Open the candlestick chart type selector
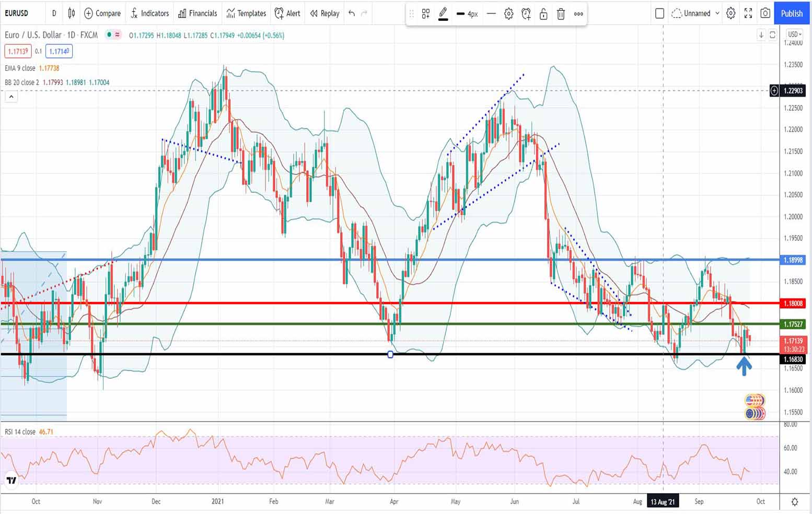812x514 pixels. [x=72, y=13]
